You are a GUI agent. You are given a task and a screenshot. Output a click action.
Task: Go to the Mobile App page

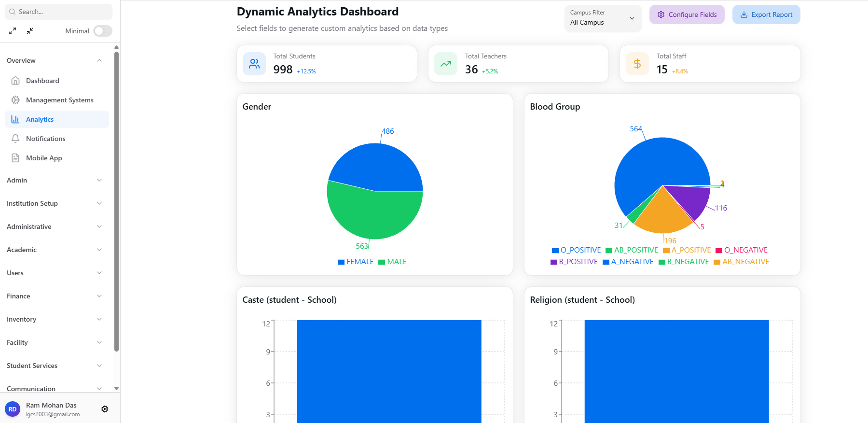44,158
